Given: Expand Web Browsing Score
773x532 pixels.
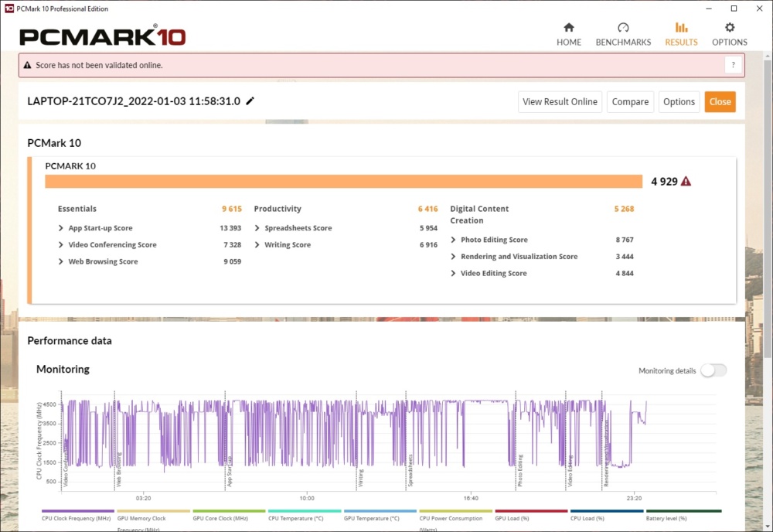Looking at the screenshot, I should pyautogui.click(x=60, y=261).
